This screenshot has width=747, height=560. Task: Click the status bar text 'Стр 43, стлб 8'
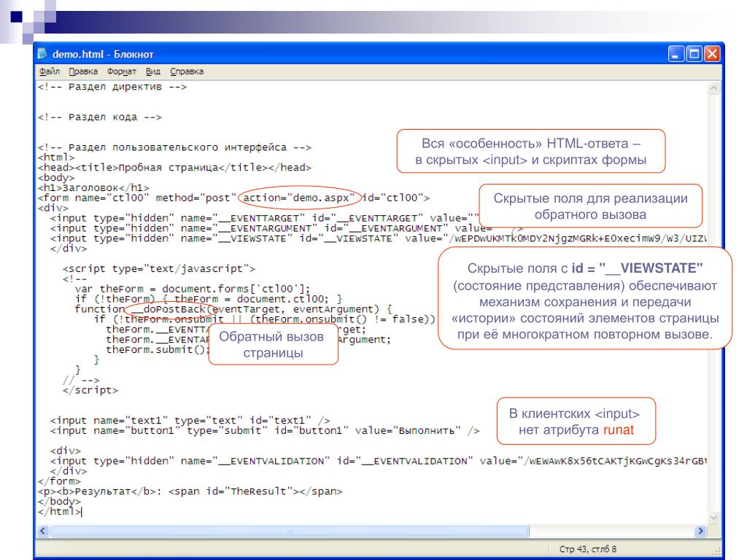point(587,549)
